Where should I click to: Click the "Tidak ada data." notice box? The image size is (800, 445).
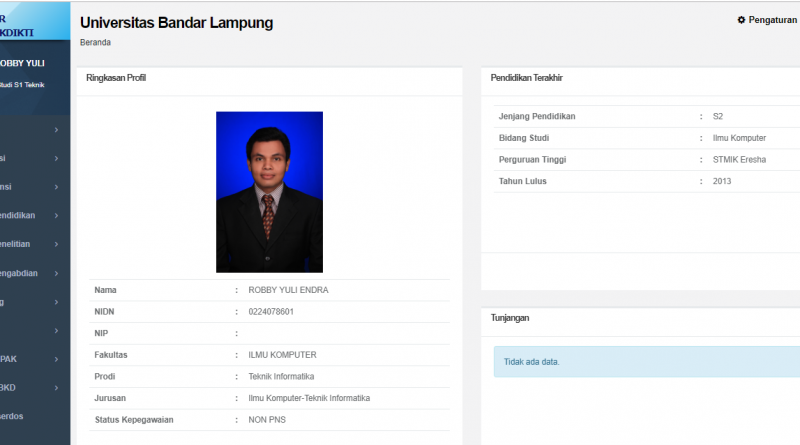[x=647, y=362]
